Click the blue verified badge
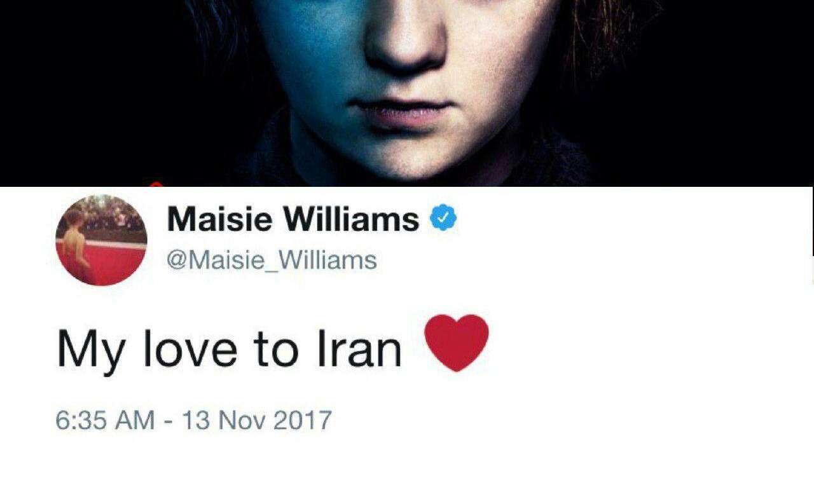Viewport: 814px width, 504px height. click(x=444, y=219)
